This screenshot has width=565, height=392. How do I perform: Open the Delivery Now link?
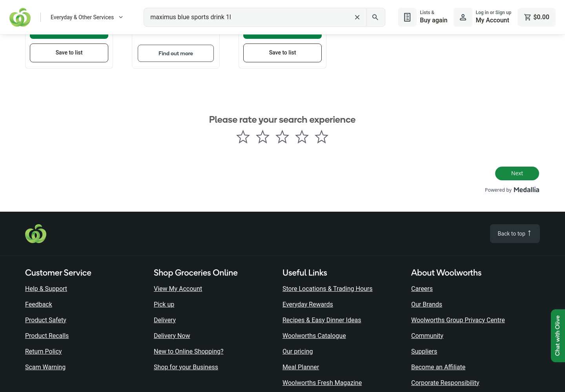[x=172, y=336]
